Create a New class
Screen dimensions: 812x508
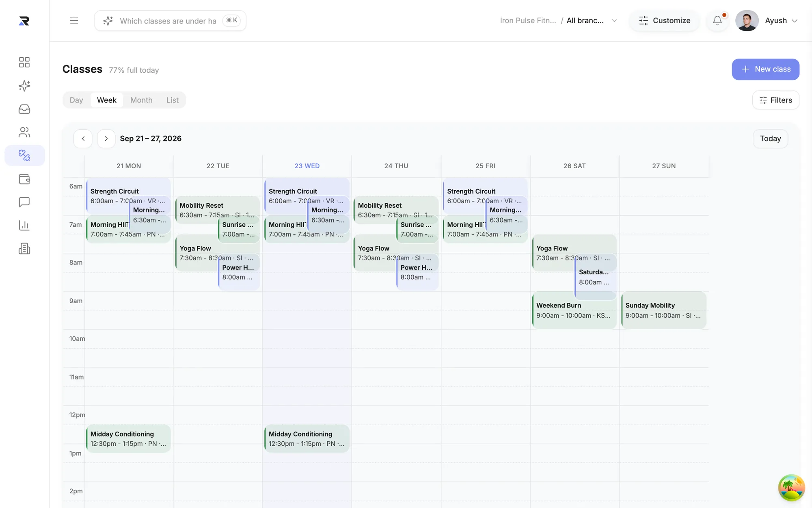pyautogui.click(x=765, y=69)
